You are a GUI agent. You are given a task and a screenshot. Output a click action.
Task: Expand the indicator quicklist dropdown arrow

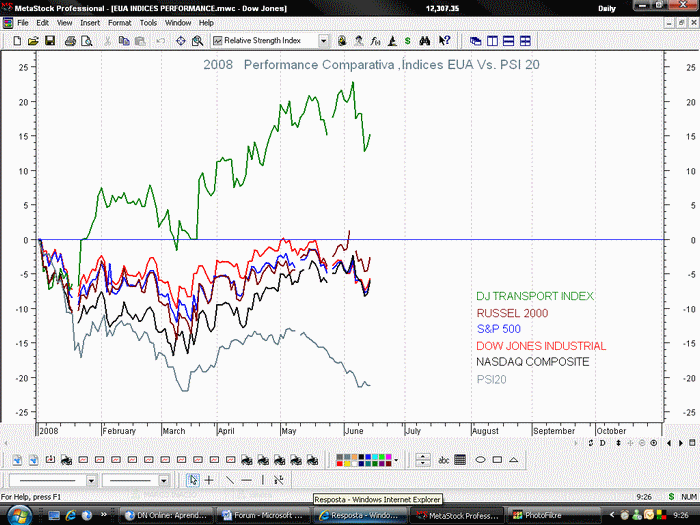point(324,41)
